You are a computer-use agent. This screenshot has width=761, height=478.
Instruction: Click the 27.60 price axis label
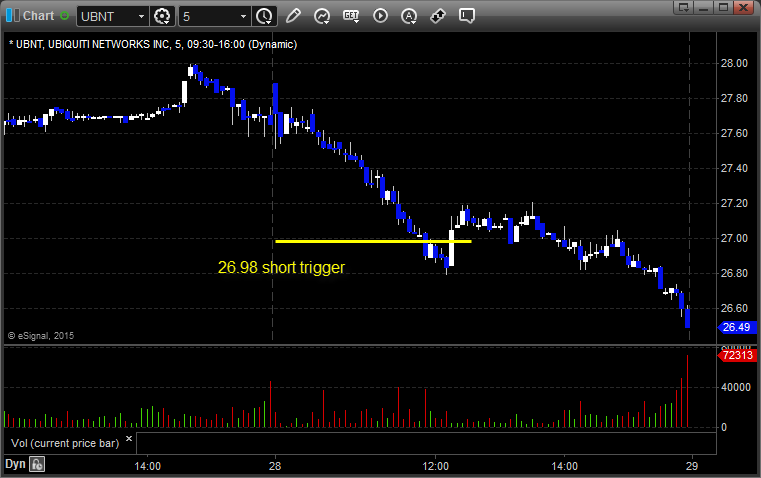[734, 133]
